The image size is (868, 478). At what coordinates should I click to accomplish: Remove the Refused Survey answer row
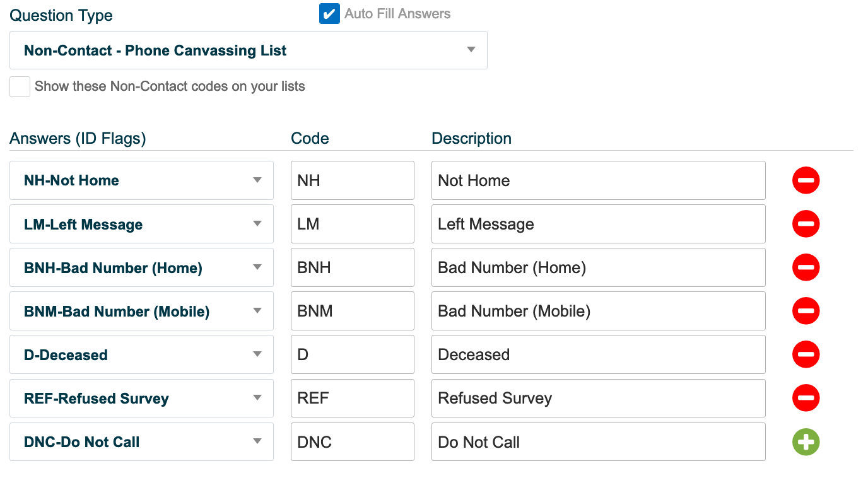click(806, 398)
